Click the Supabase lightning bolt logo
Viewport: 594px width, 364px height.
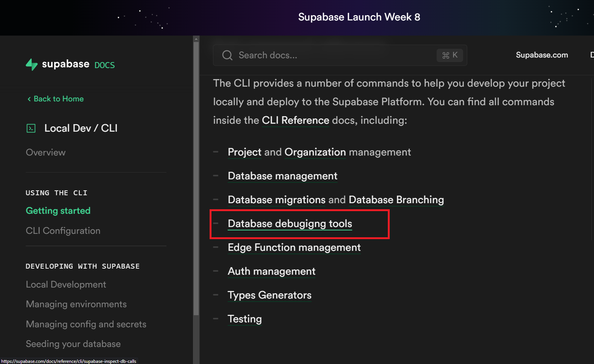(x=32, y=64)
